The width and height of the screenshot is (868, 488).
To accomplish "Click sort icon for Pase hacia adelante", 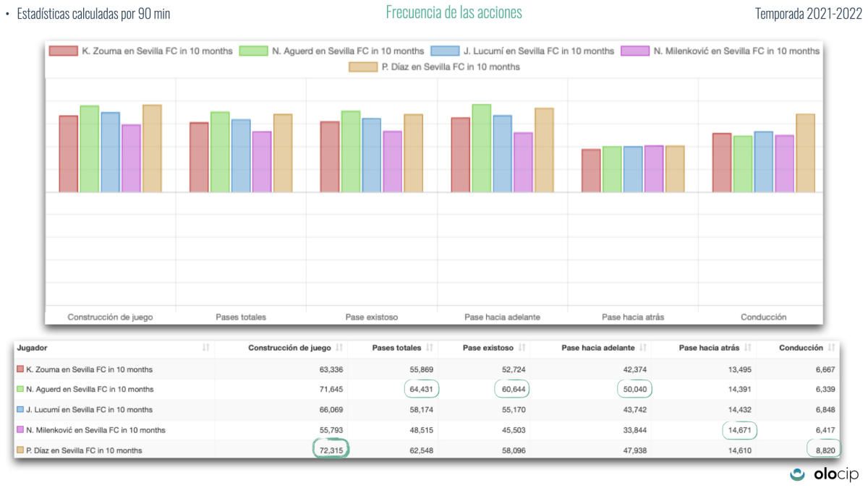I will 643,348.
